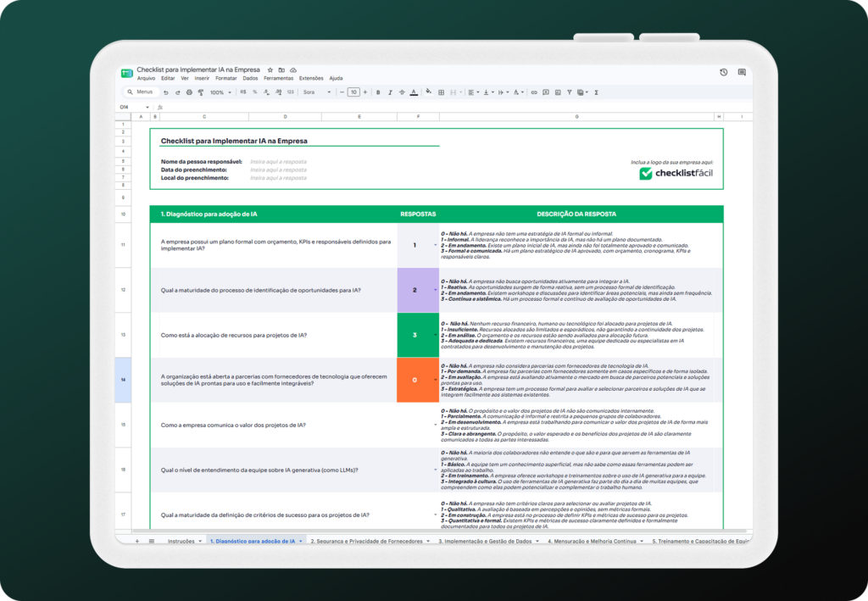Open text wrapping dropdown
Screen dimensions: 868x601
pos(504,92)
